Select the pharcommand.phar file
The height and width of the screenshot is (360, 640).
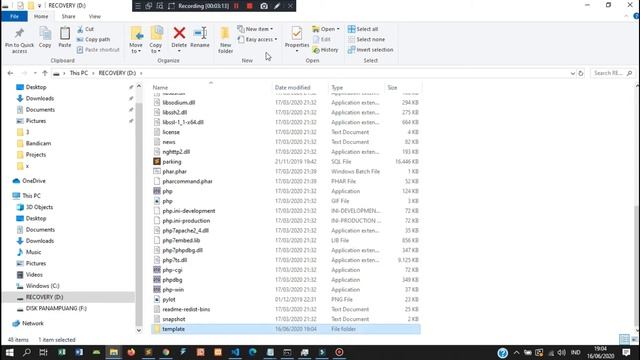point(187,181)
